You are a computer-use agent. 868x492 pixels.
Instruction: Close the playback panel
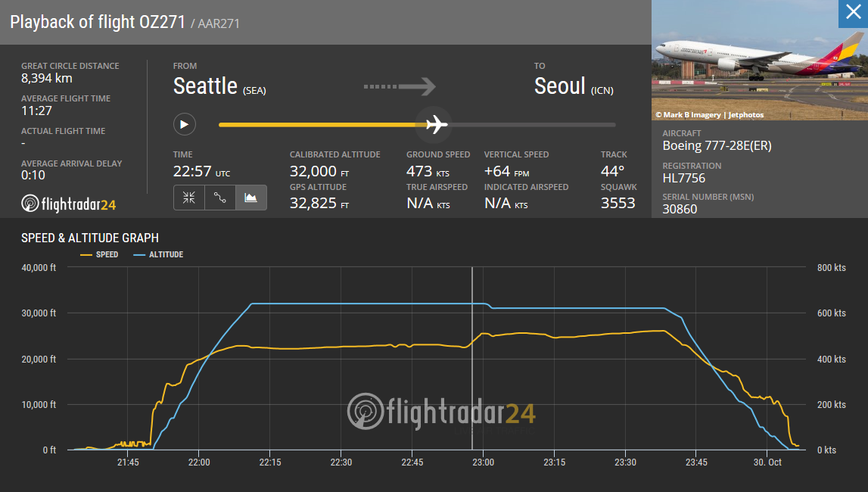pyautogui.click(x=853, y=14)
